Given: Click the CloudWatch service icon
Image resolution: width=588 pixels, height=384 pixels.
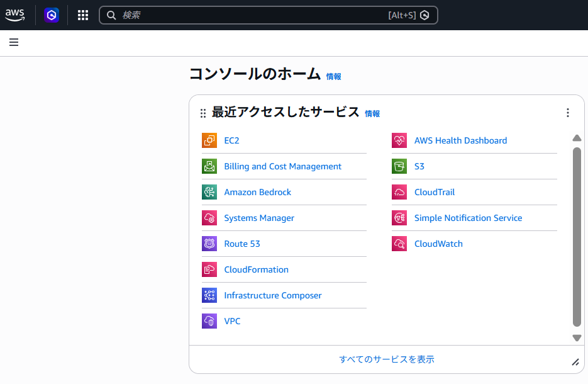Looking at the screenshot, I should click(x=399, y=244).
